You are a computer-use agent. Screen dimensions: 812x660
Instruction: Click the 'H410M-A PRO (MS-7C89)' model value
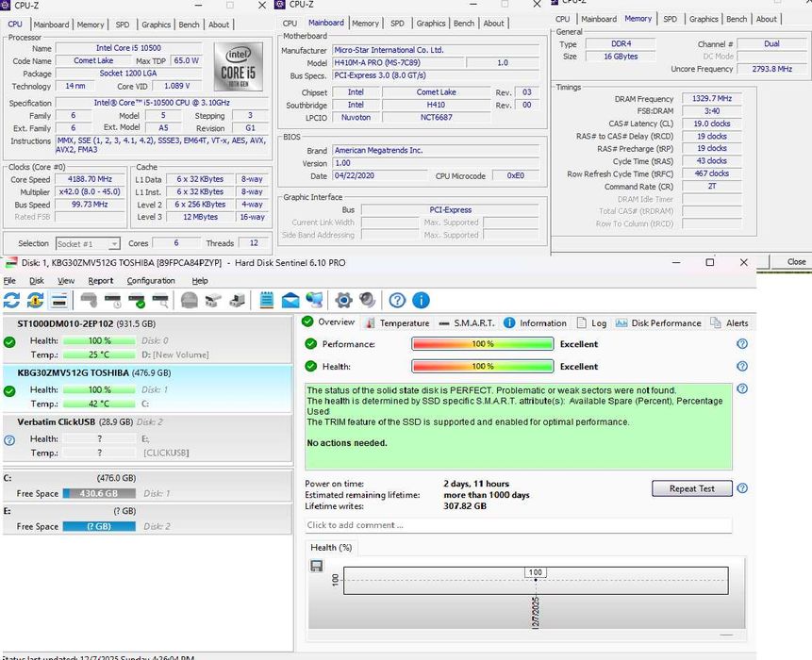point(398,62)
